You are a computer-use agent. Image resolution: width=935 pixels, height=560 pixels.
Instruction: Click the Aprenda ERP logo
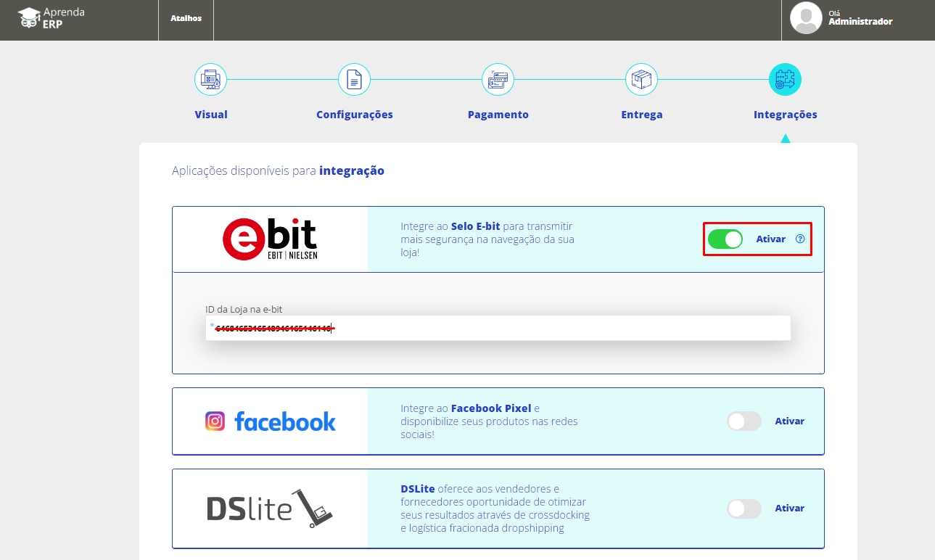52,19
